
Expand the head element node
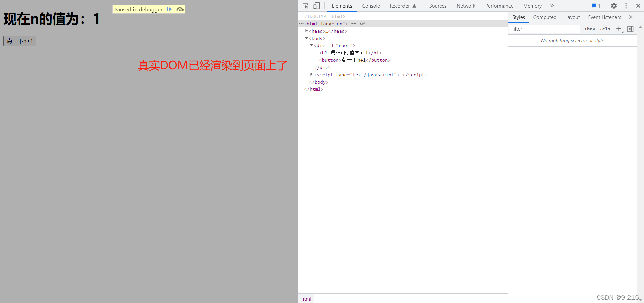[x=306, y=31]
